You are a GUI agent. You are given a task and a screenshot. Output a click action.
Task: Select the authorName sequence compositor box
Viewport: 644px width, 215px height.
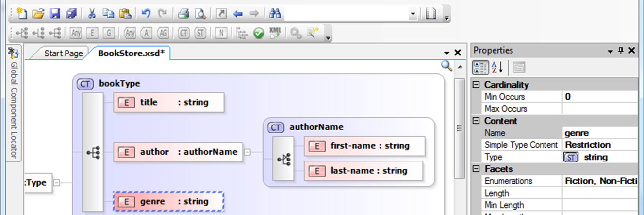click(x=284, y=159)
